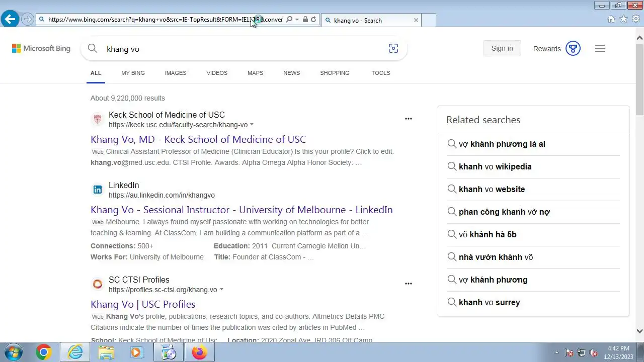
Task: Open three-dot menu for Keck School result
Action: pyautogui.click(x=409, y=119)
